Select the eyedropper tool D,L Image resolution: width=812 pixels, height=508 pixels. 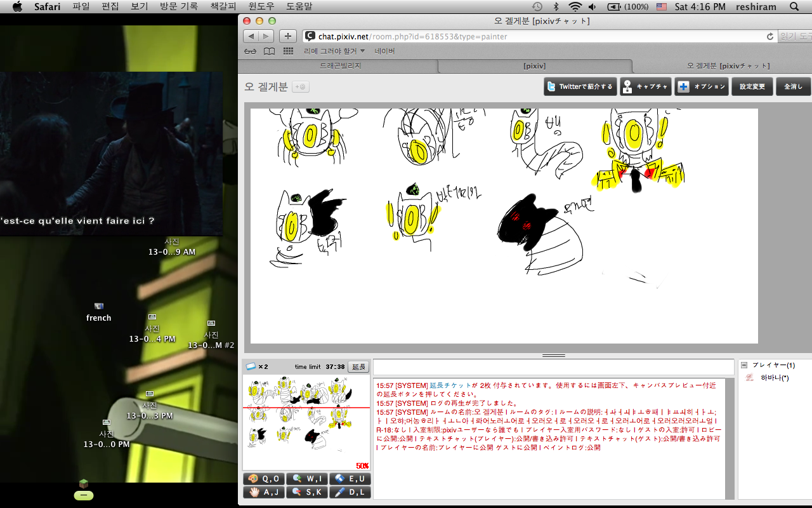(x=350, y=492)
